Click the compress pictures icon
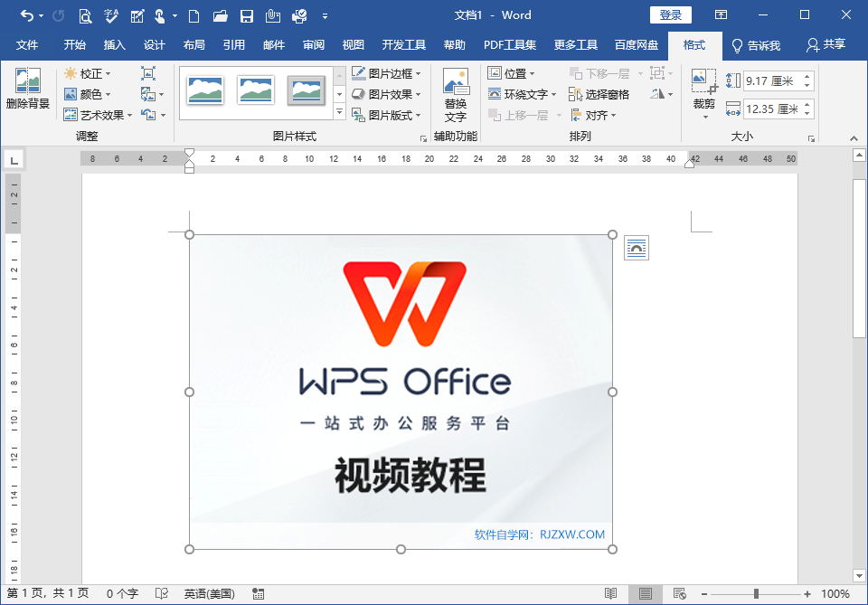Screen dimensions: 868x605 pos(147,73)
